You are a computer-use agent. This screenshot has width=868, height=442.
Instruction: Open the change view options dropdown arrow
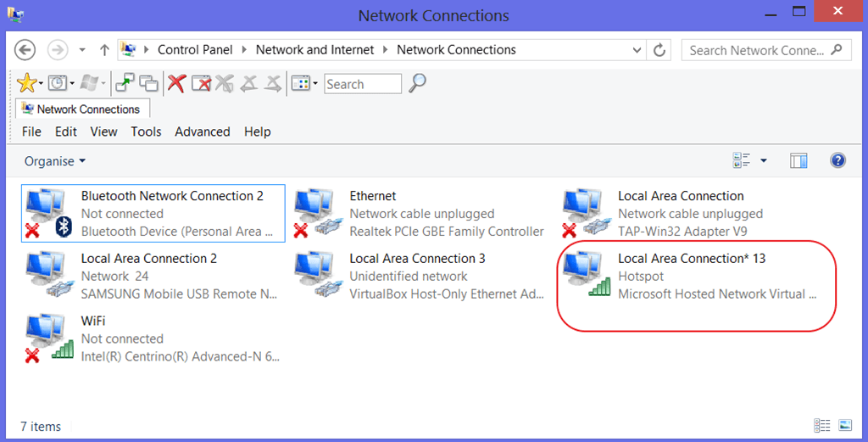[x=763, y=160]
